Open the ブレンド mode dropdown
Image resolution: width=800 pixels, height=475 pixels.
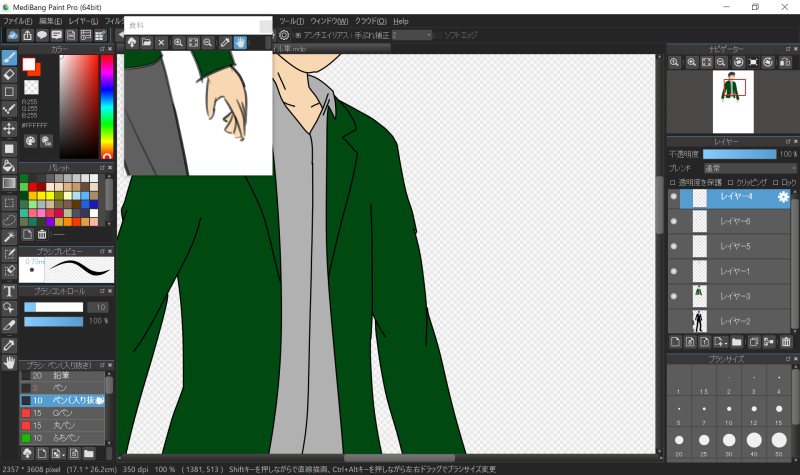[x=748, y=169]
